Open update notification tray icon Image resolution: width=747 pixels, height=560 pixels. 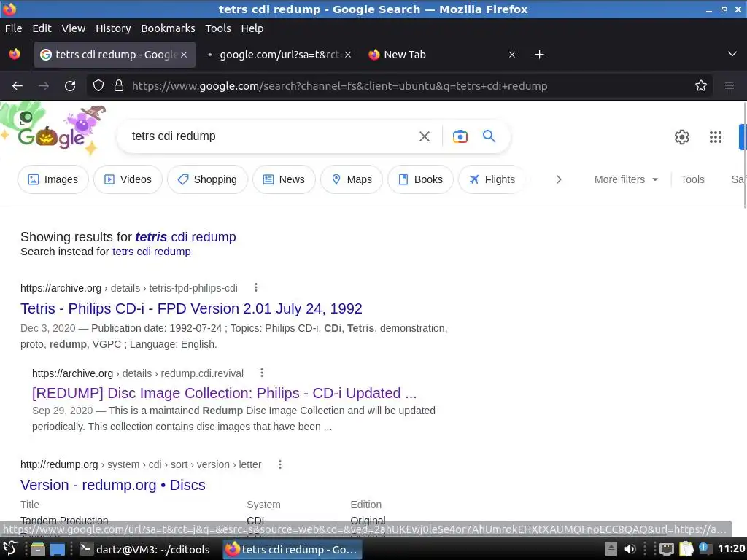704,548
